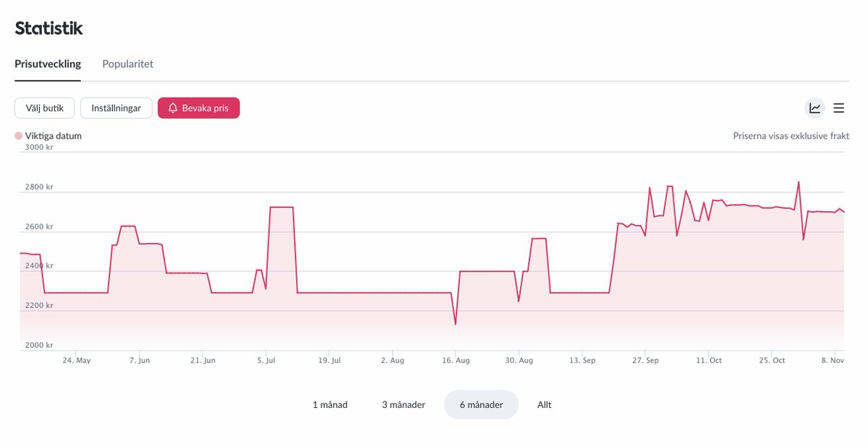Click the 25. Oct date label
The image size is (868, 447).
coord(772,360)
